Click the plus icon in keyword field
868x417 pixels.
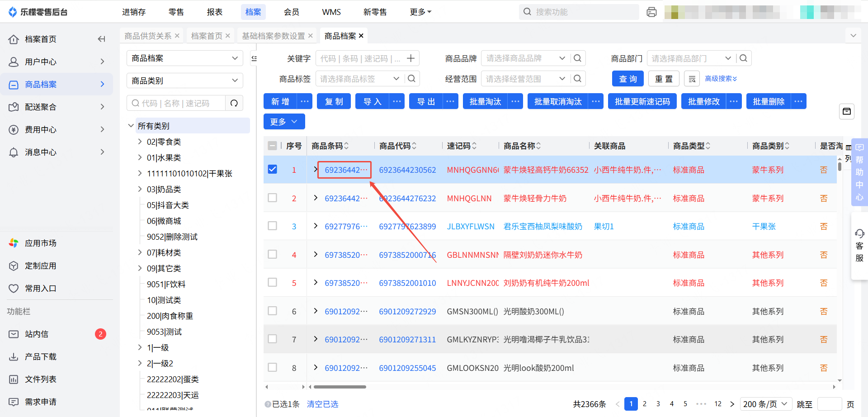[410, 58]
